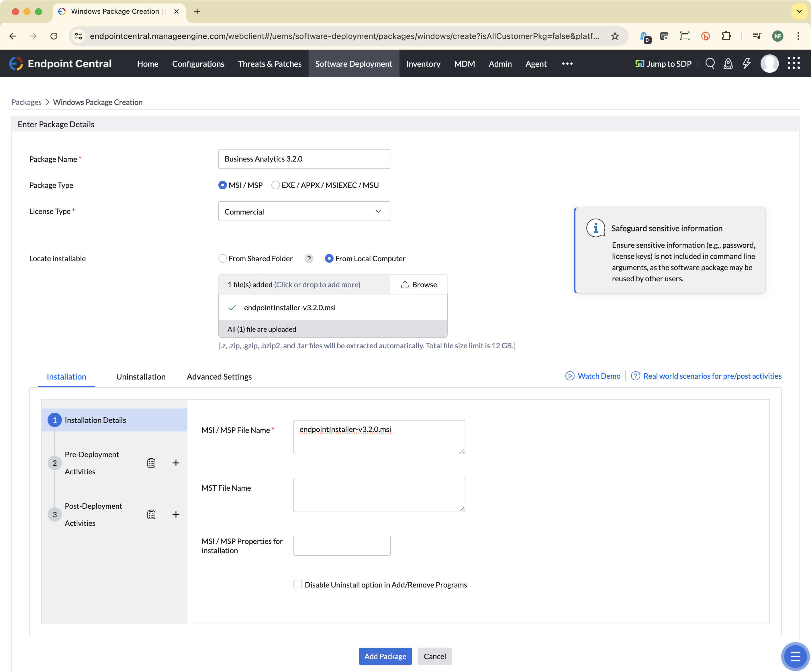
Task: Select EXE / APPX / MSIEXEC / MSU package type
Action: click(275, 185)
